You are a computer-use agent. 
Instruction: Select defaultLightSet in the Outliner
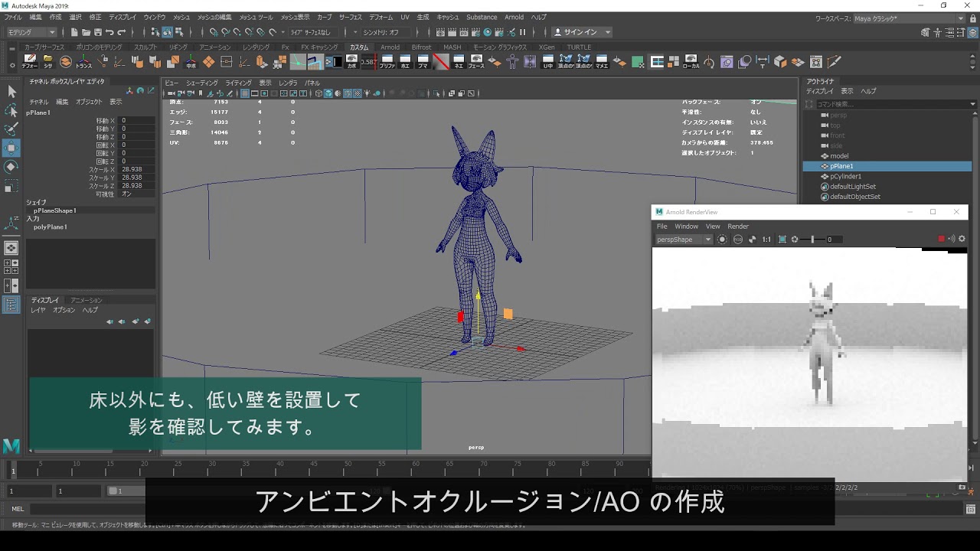pos(853,187)
